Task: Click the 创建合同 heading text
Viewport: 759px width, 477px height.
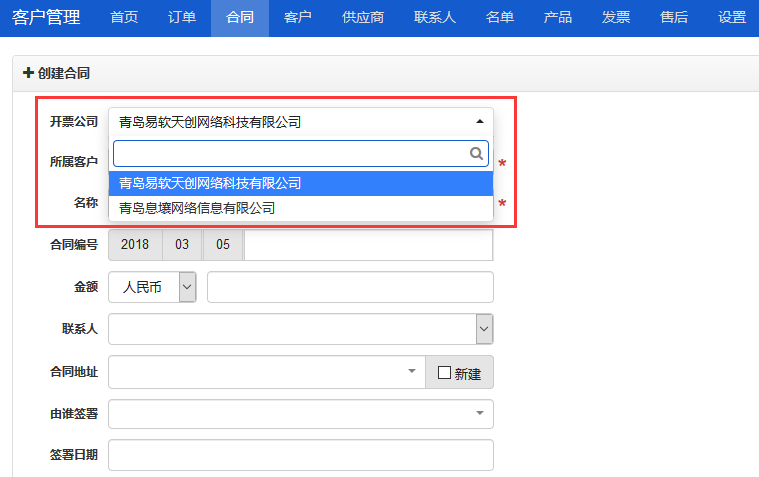Action: [63, 73]
